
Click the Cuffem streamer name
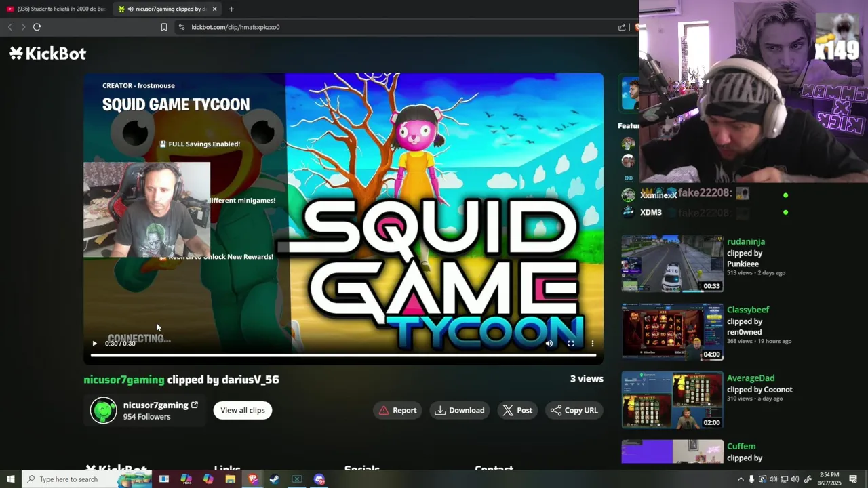(741, 447)
